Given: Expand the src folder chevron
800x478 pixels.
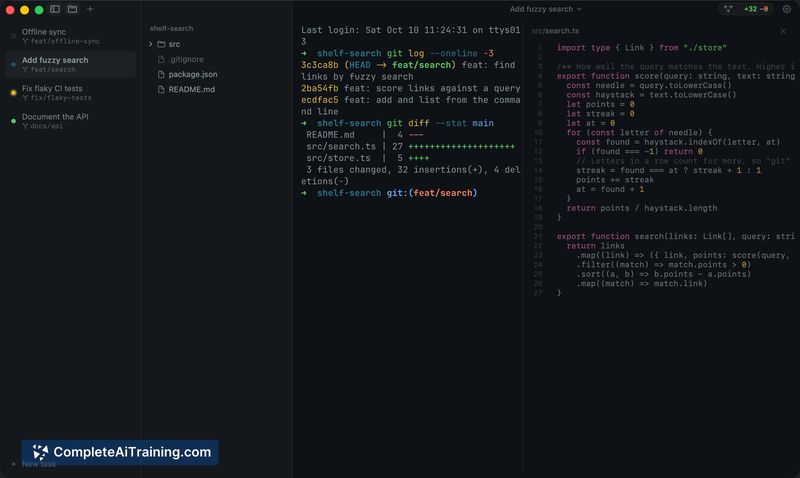Looking at the screenshot, I should [x=151, y=44].
